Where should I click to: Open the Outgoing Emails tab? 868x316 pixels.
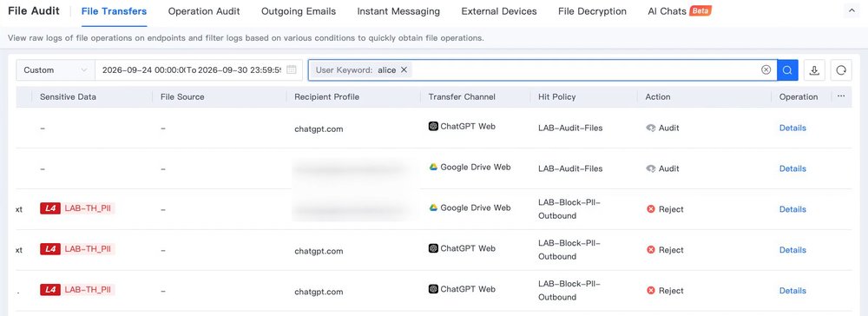click(x=299, y=11)
